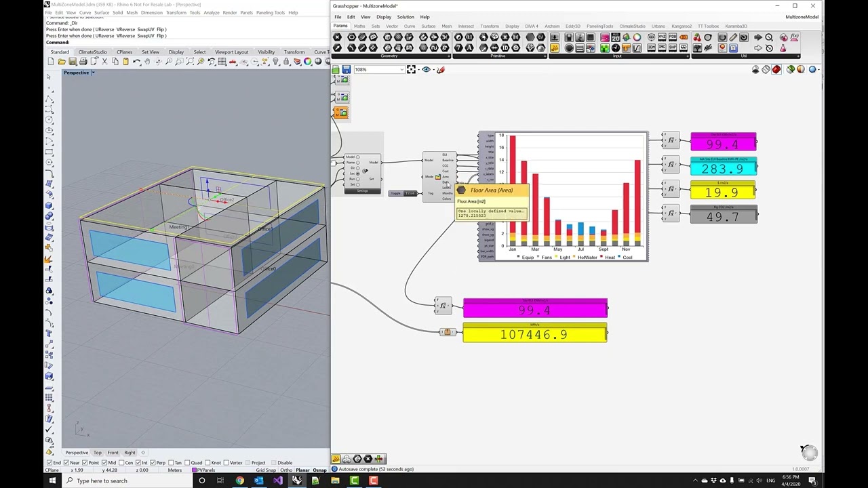Image resolution: width=868 pixels, height=488 pixels.
Task: Click the Settings button on Grasshopper component
Action: tap(362, 191)
